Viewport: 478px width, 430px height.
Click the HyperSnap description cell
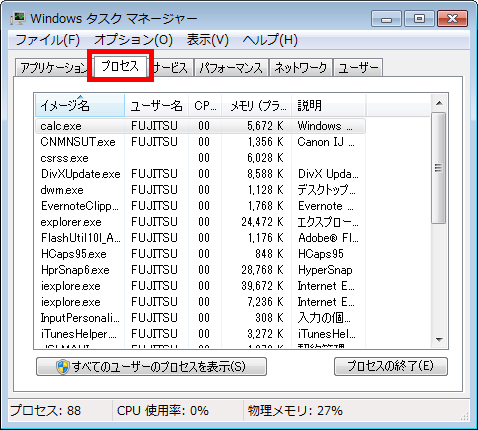point(325,270)
